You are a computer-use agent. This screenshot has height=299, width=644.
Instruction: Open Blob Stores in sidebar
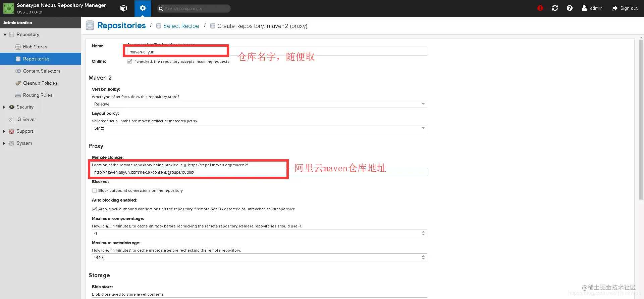[35, 47]
